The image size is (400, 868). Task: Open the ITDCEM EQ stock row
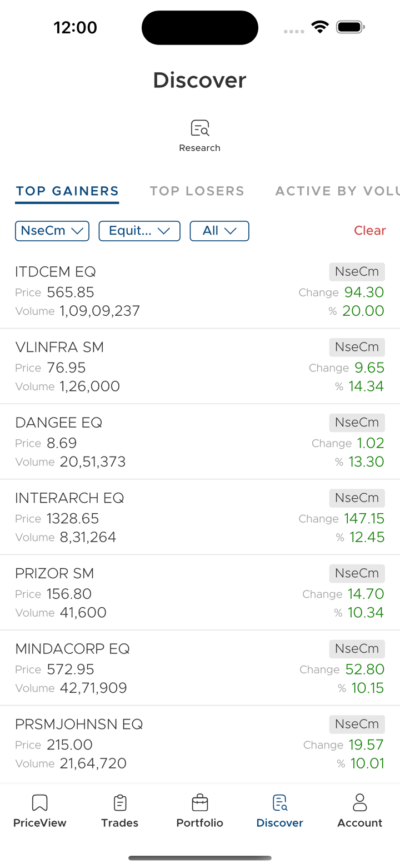(x=167, y=291)
